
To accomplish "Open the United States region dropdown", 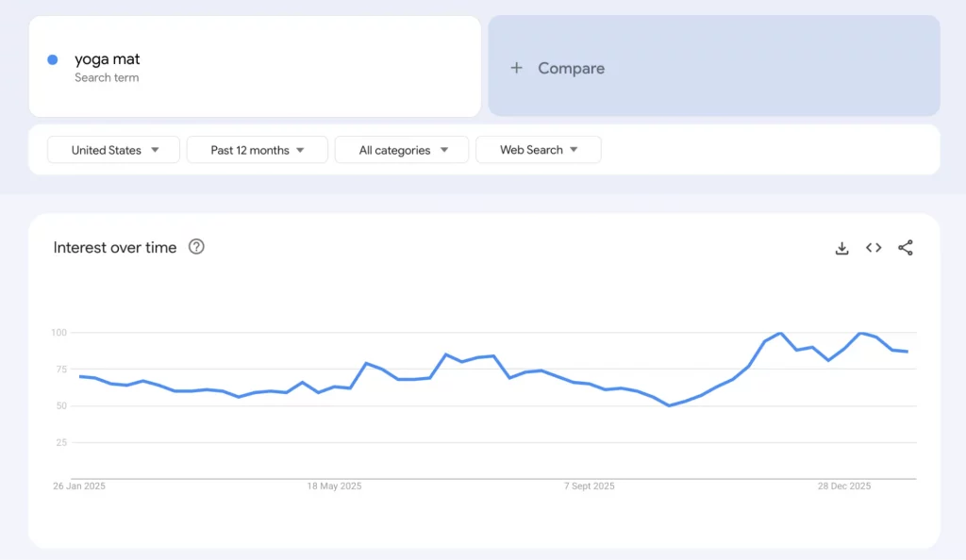I will point(113,150).
